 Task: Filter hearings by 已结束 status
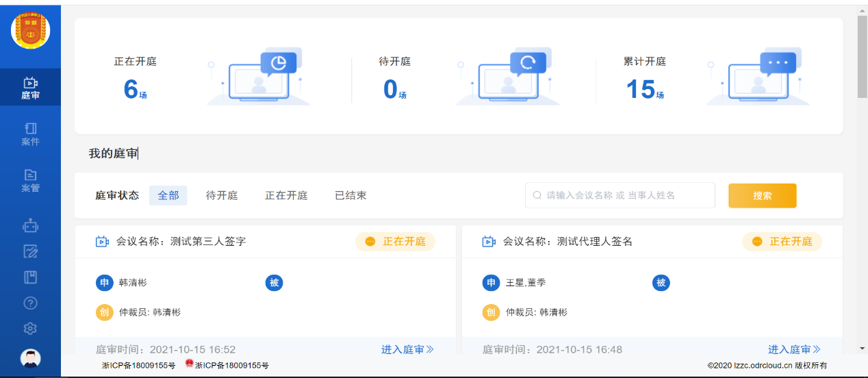coord(350,195)
